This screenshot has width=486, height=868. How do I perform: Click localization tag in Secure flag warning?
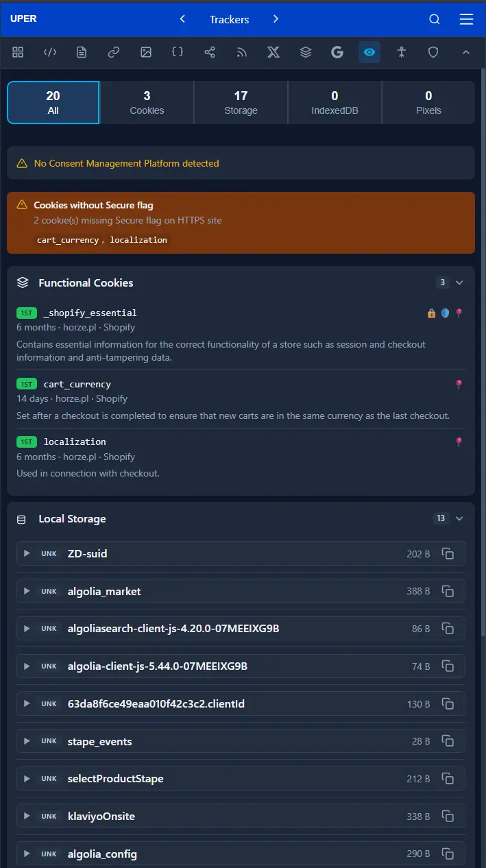(138, 240)
